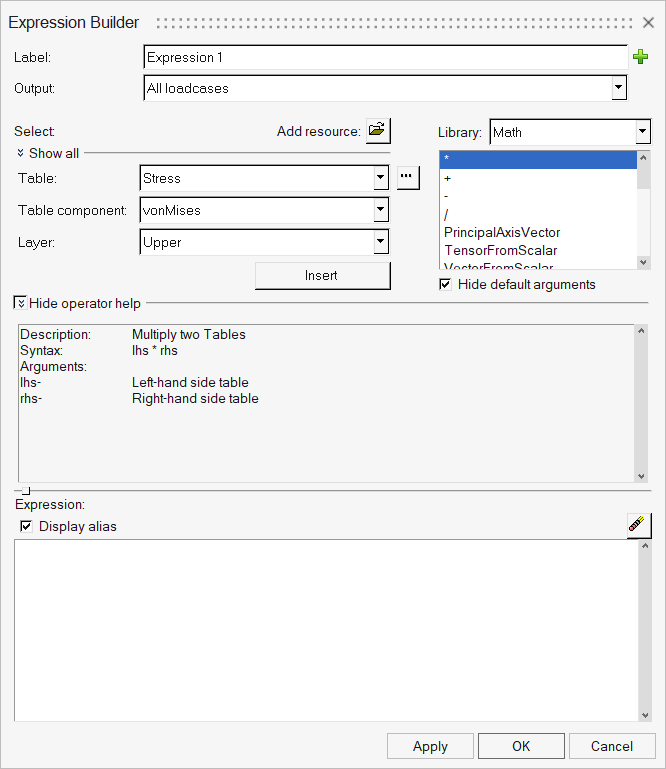666x769 pixels.
Task: Toggle the Hide operator help checkbox
Action: (20, 303)
